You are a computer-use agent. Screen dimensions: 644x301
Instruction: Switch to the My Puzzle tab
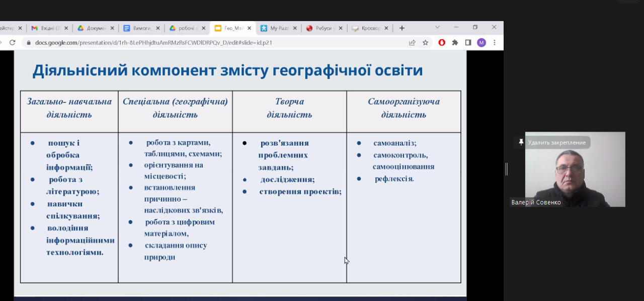(x=276, y=28)
